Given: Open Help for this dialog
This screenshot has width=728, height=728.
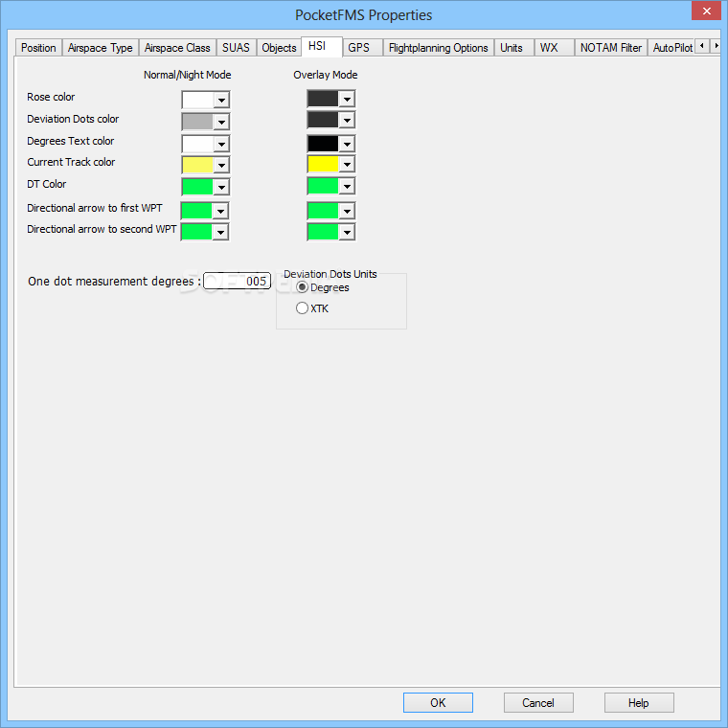Looking at the screenshot, I should [x=639, y=702].
